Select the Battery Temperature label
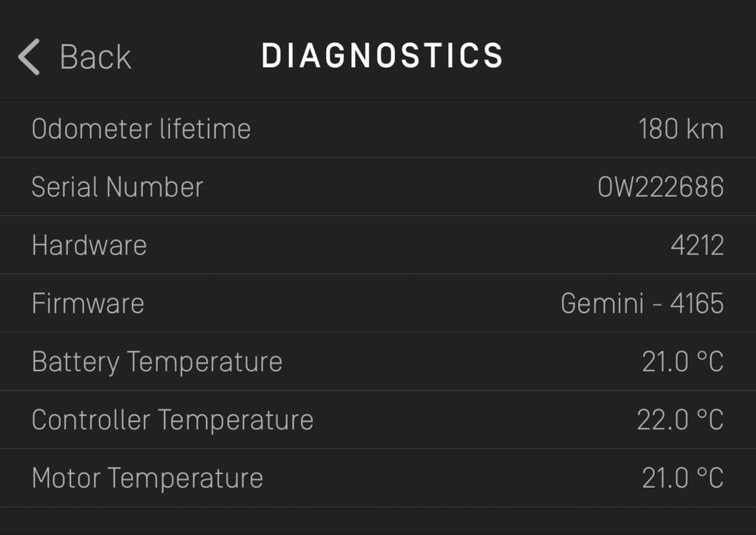This screenshot has width=756, height=535. point(157,362)
